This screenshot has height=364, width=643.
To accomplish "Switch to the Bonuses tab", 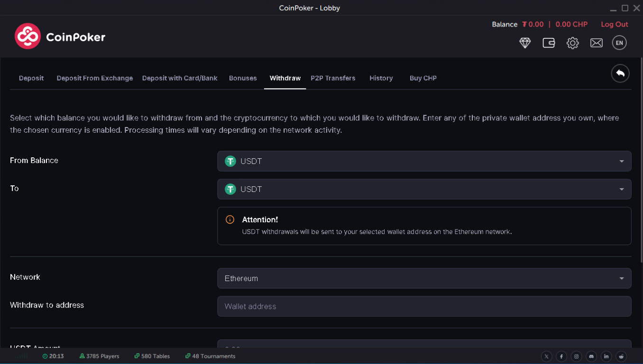I will [243, 78].
